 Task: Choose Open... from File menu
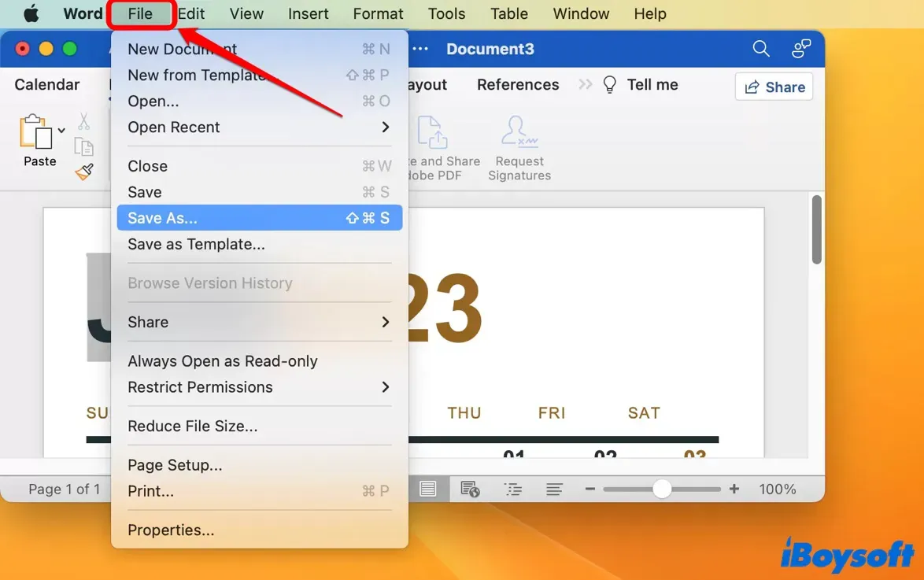coord(259,101)
